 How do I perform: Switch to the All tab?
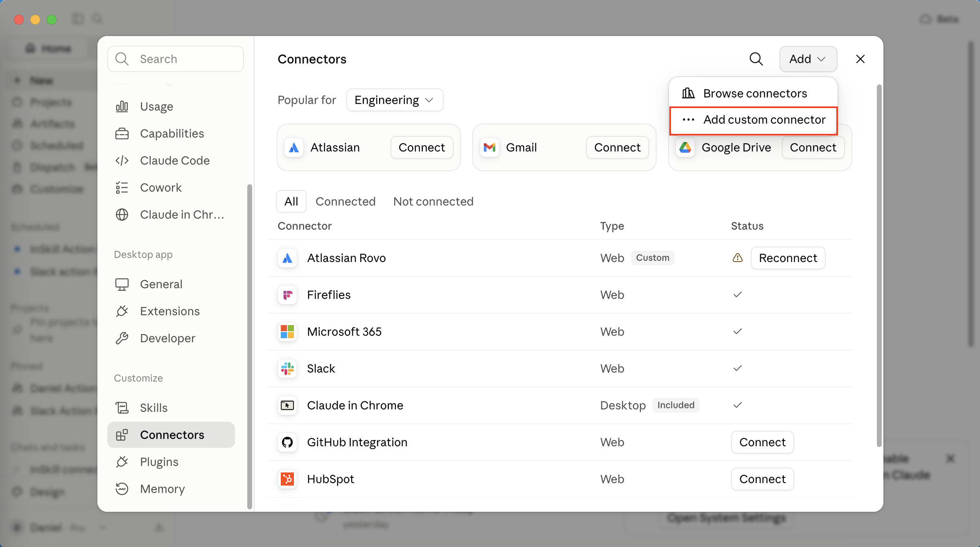pos(291,201)
